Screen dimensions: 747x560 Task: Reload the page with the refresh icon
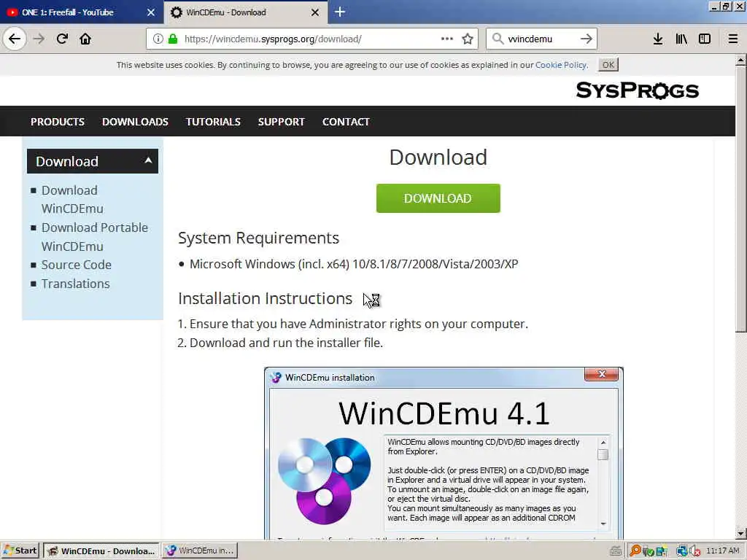tap(62, 39)
